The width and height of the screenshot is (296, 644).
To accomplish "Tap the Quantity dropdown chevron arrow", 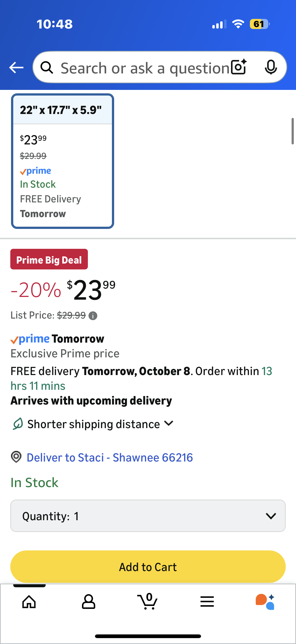I will [271, 516].
